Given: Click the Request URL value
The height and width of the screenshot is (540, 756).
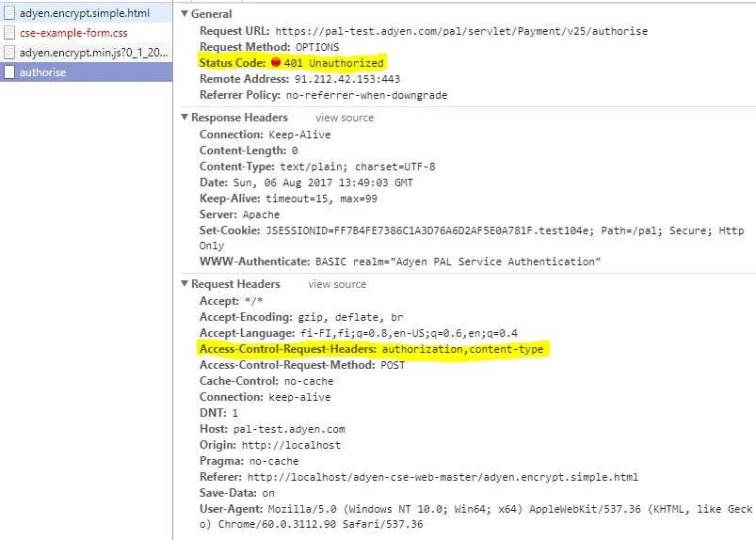Looking at the screenshot, I should coord(461,31).
